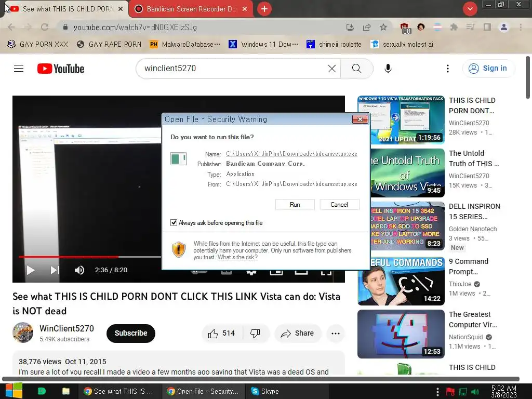Click the bdcamsetup.exe Name path link

click(291, 154)
